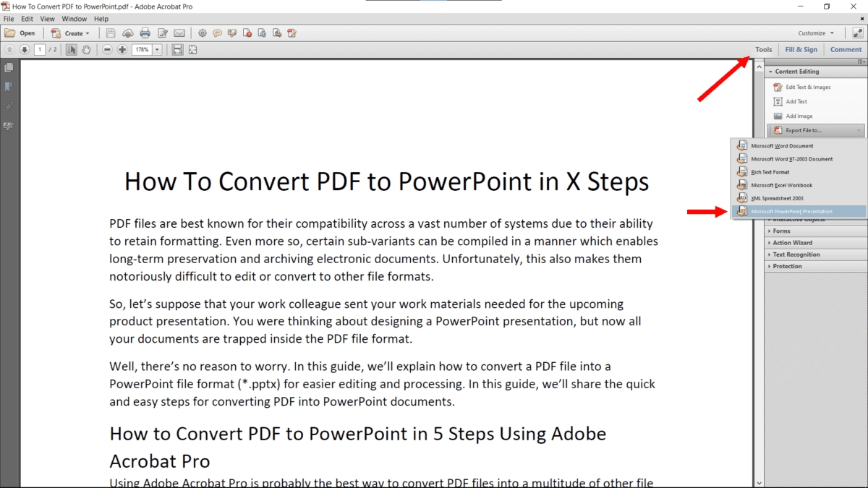Expand the Text Recognition section
This screenshot has height=488, width=868.
pos(816,254)
